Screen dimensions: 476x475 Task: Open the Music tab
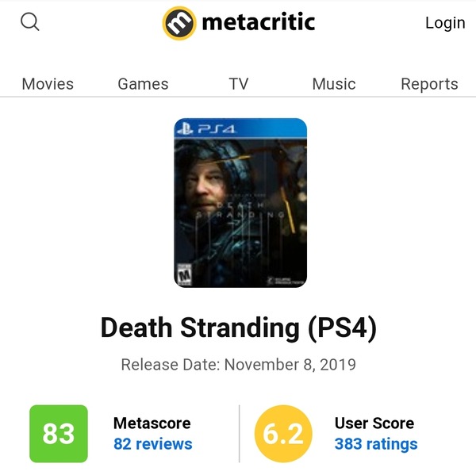[x=334, y=84]
